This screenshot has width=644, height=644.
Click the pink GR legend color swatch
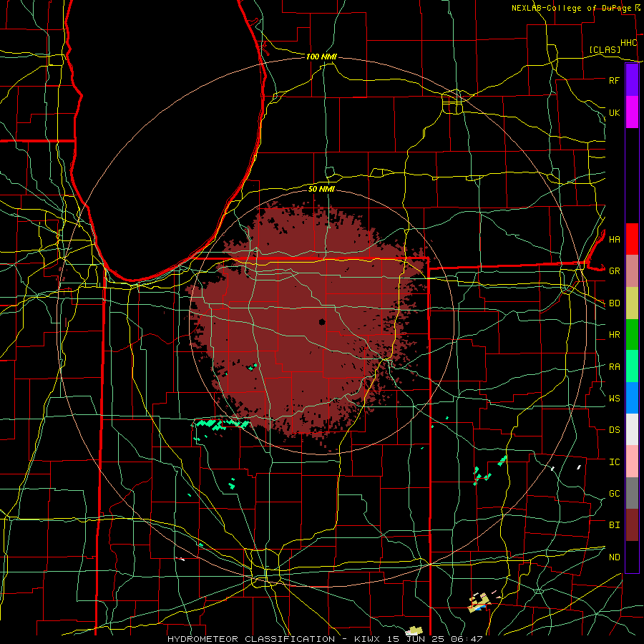pyautogui.click(x=632, y=270)
